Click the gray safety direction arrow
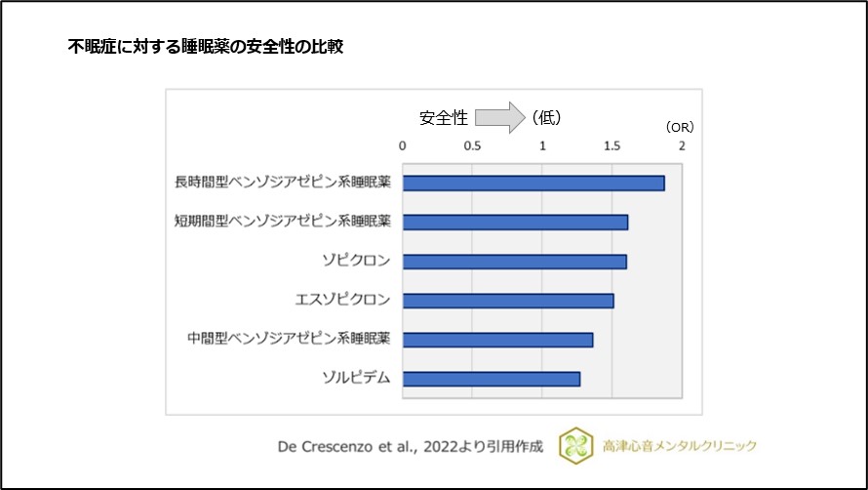Image resolution: width=868 pixels, height=490 pixels. [500, 118]
